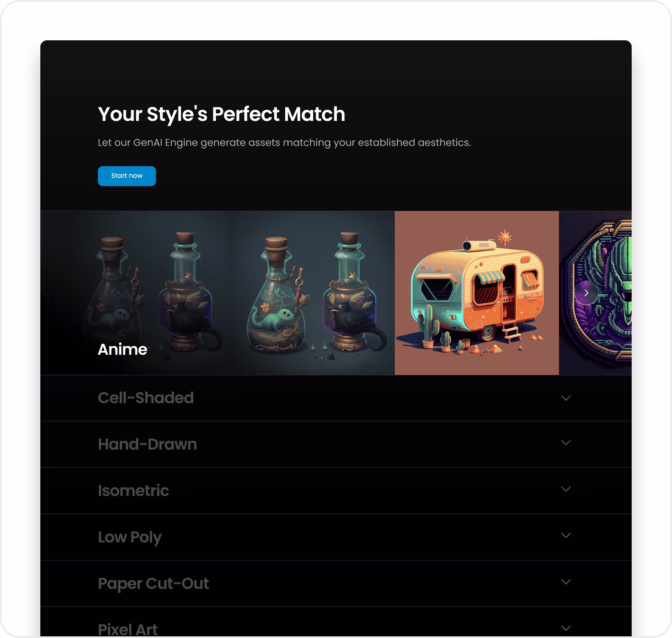Open the Isometric chevron arrow
This screenshot has height=638, width=672.
(x=566, y=489)
